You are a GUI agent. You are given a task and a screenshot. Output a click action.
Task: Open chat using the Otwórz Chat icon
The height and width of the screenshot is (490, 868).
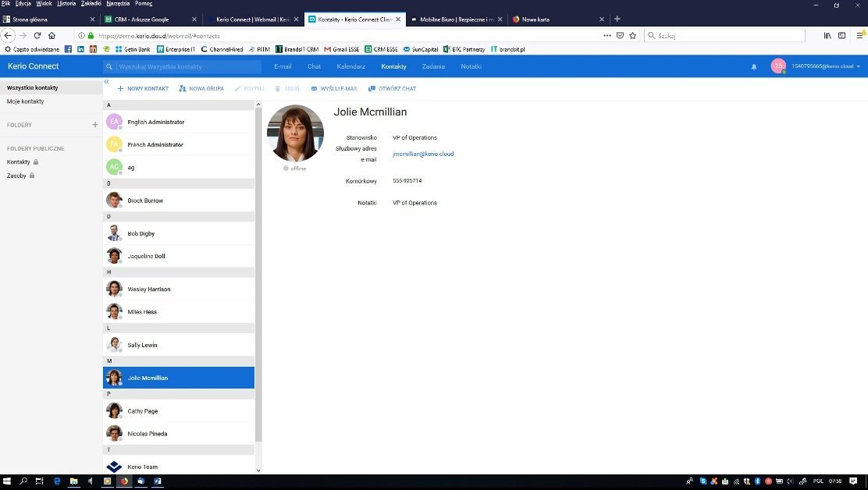pyautogui.click(x=373, y=88)
